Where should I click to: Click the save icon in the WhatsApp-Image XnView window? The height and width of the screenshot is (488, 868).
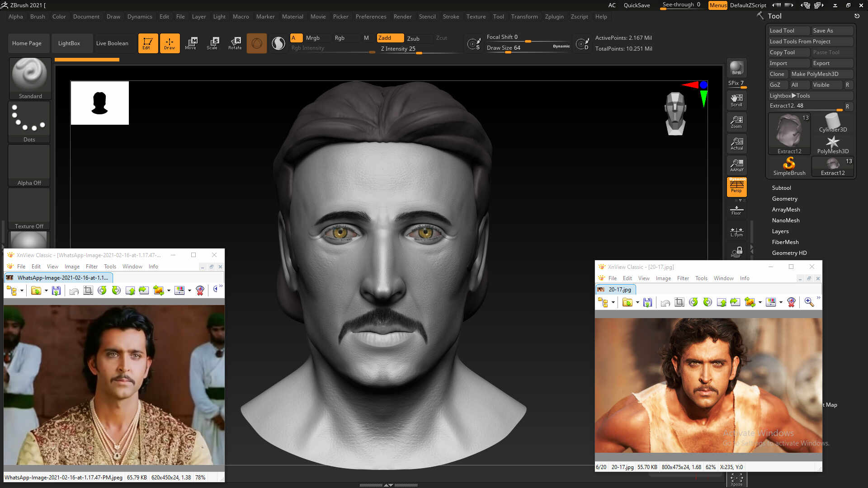(56, 291)
